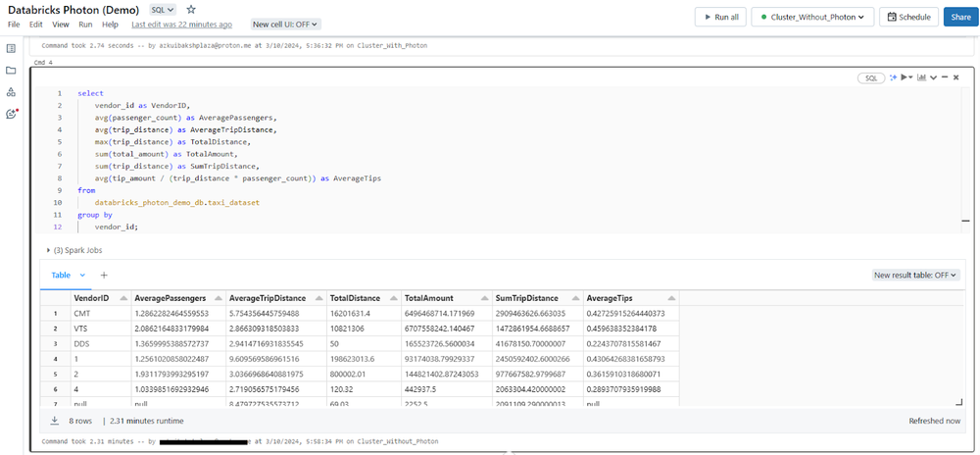The image size is (980, 455).
Task: Open the Last edit was 22 minutes ago link
Action: pyautogui.click(x=182, y=25)
